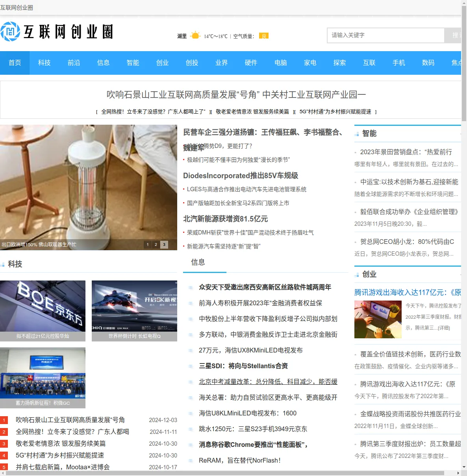Open ranked item 4 5G村村通
Image resolution: width=467 pixels, height=476 pixels.
(x=60, y=455)
